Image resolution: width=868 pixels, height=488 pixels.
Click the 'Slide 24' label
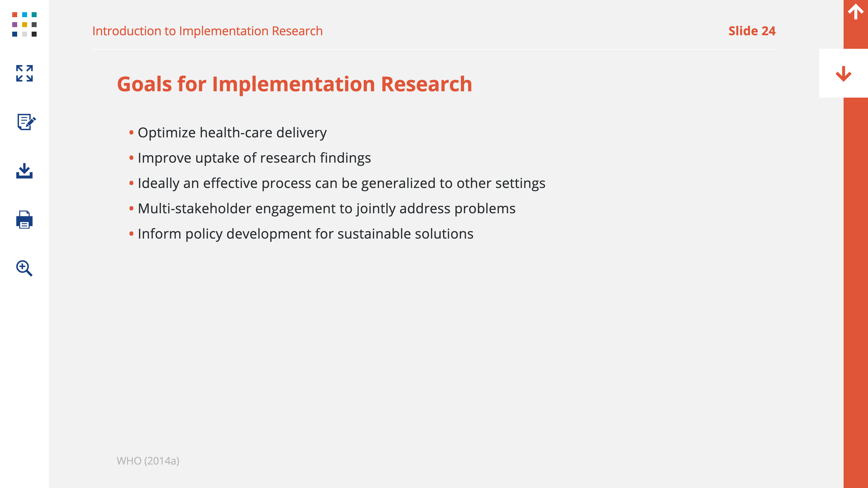pyautogui.click(x=752, y=31)
